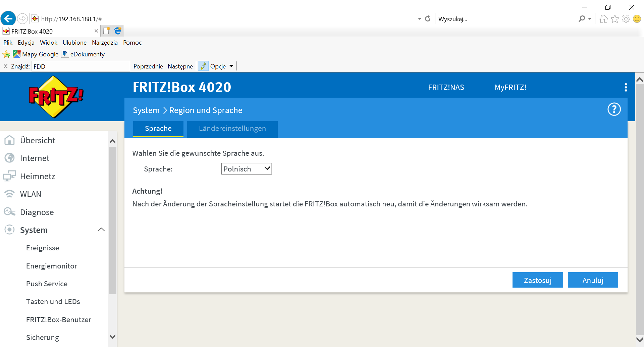Click the Anuluj button
The image size is (644, 347).
coord(593,280)
